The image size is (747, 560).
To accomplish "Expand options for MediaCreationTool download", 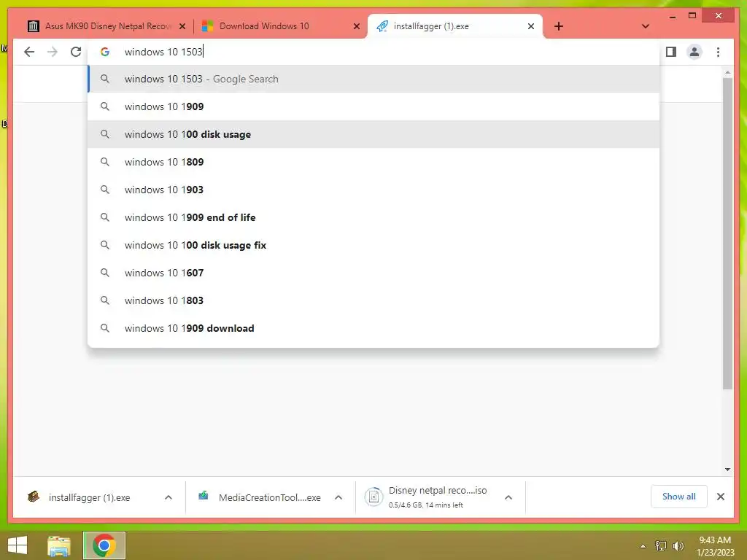I will point(338,497).
